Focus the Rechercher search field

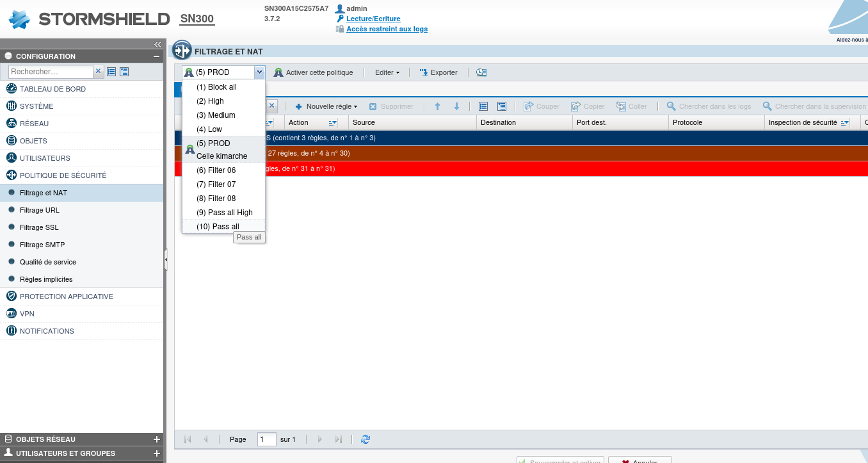(51, 72)
